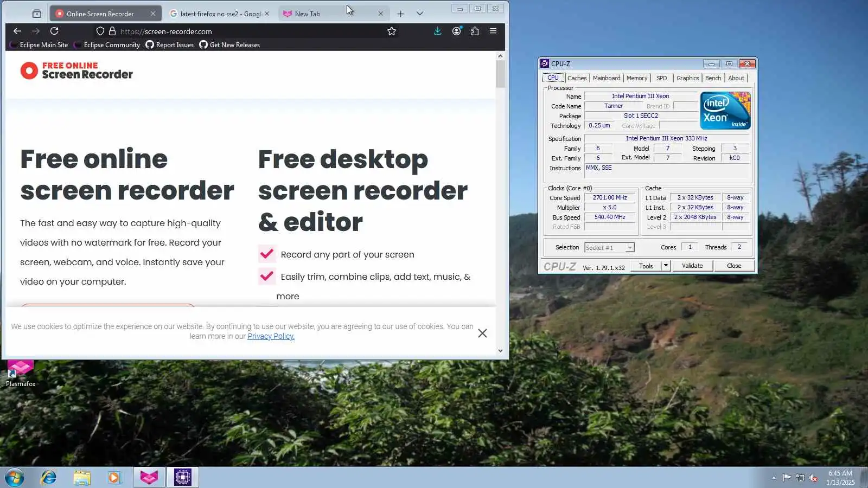Open Windows Media Player on taskbar
Screen dimensions: 868x488
click(114, 477)
